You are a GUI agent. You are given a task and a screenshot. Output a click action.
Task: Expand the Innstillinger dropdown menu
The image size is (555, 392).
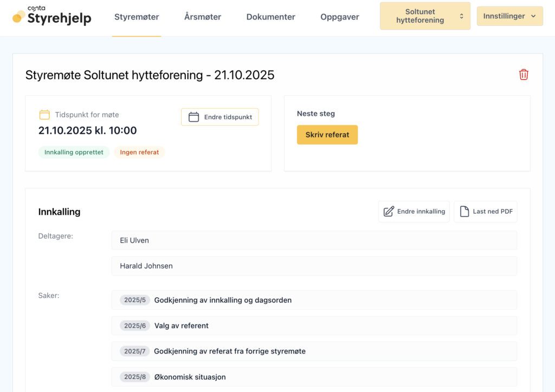tap(509, 16)
